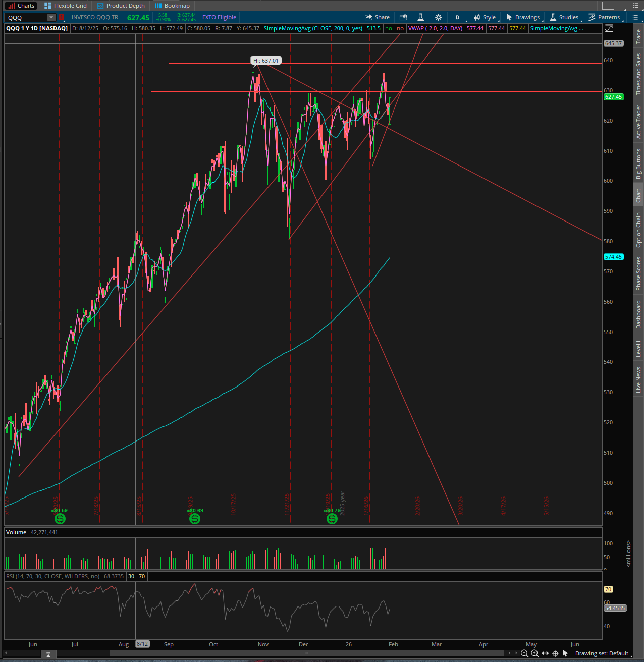Open chart settings gear icon

438,17
